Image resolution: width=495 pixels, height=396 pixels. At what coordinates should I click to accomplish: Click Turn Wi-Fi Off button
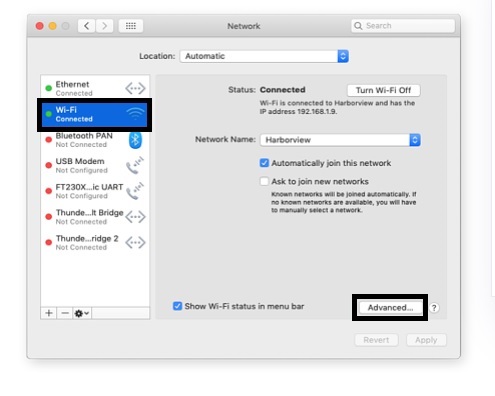coord(383,90)
